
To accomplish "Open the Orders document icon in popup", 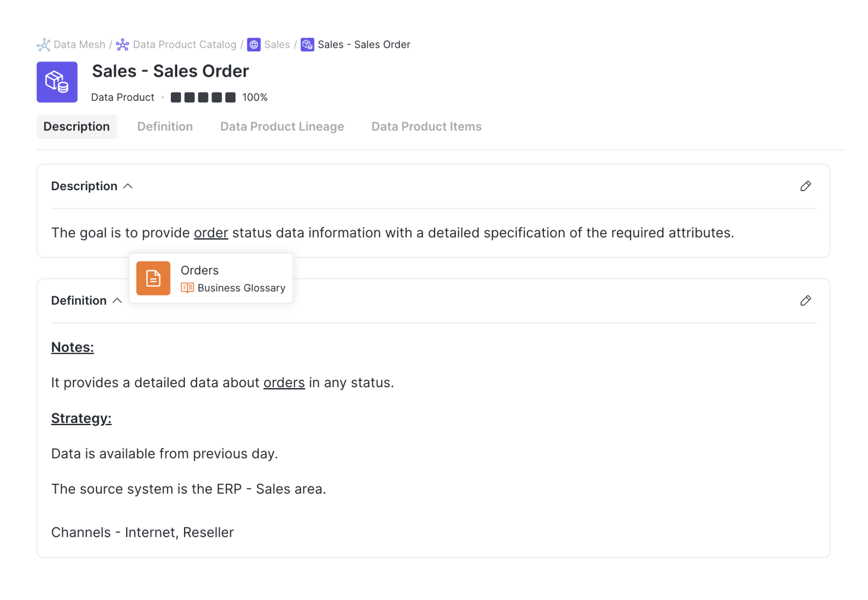I will tap(153, 278).
